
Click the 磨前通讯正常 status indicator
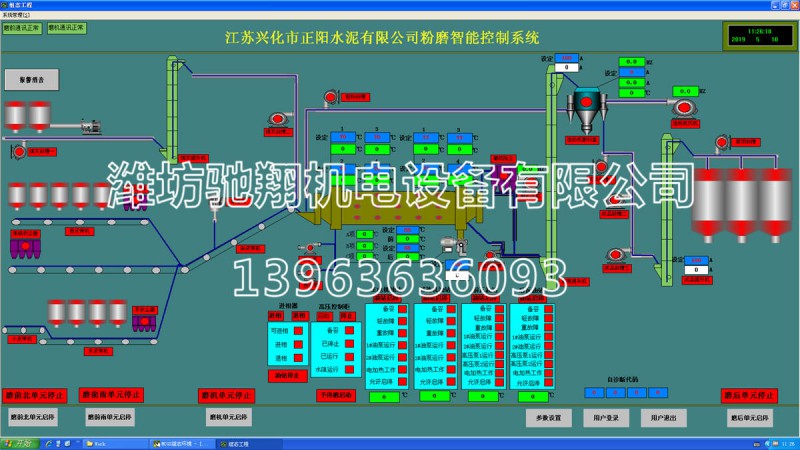pyautogui.click(x=22, y=28)
